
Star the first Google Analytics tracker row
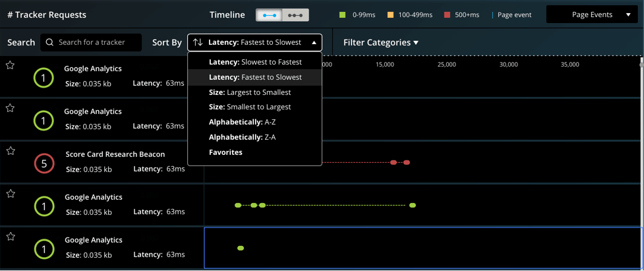[x=10, y=65]
